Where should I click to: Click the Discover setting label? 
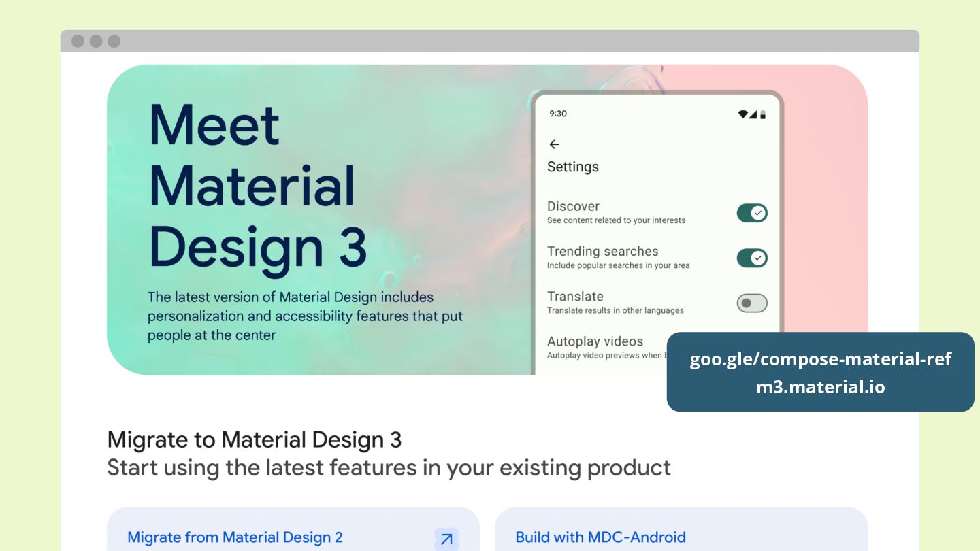573,206
